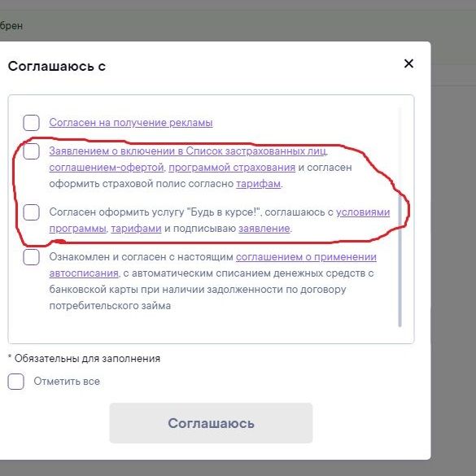Click the Соглашаюсь с dialog heading
This screenshot has width=476, height=476.
click(x=57, y=66)
